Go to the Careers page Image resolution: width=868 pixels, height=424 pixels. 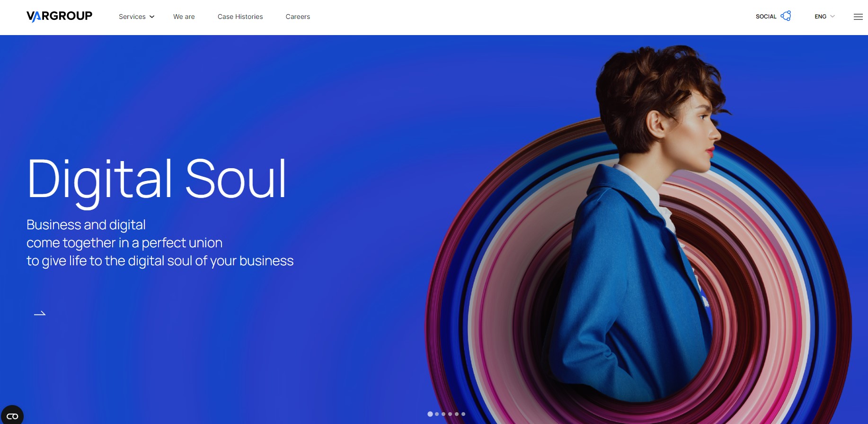point(298,17)
